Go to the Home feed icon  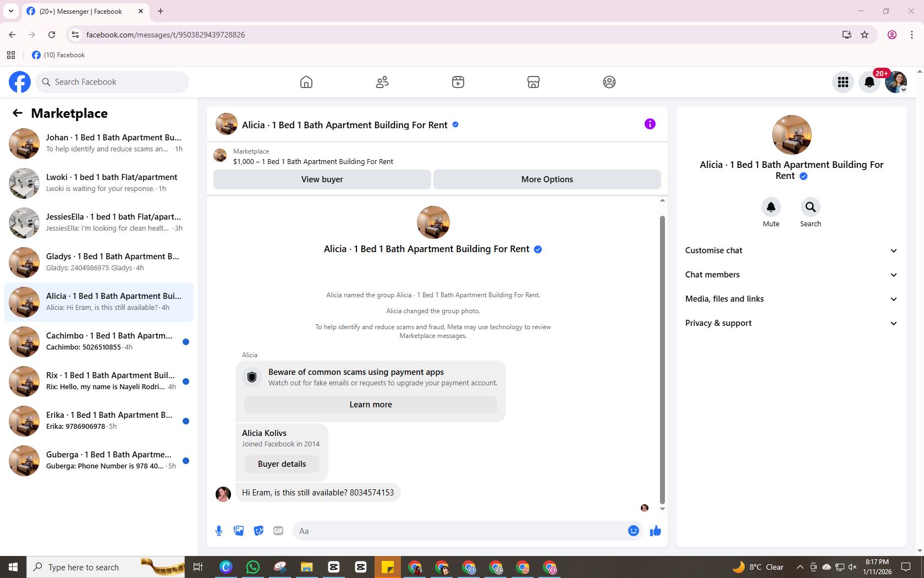pos(306,82)
